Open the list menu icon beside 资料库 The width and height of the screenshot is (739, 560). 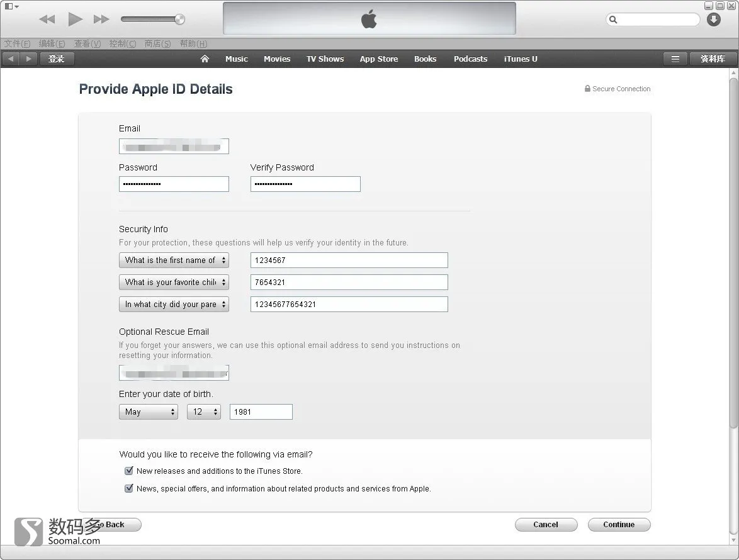coord(675,59)
